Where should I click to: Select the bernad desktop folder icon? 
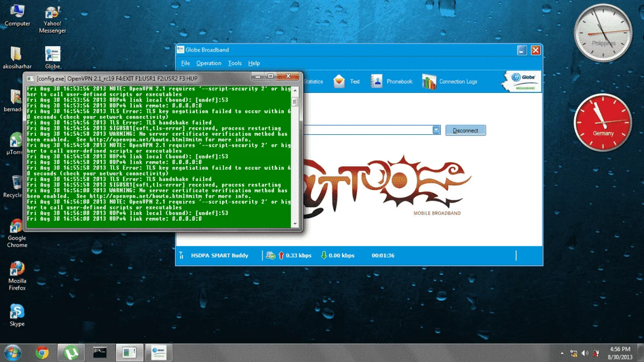[15, 100]
